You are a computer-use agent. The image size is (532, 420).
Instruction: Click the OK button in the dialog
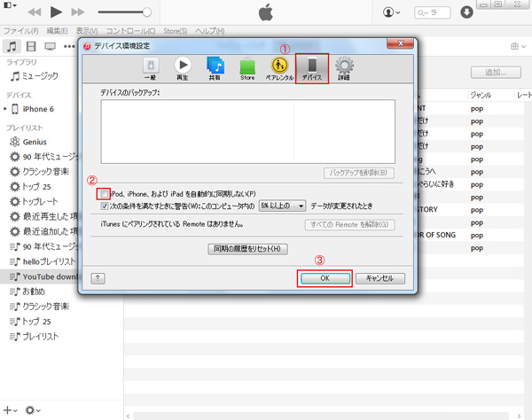point(325,278)
